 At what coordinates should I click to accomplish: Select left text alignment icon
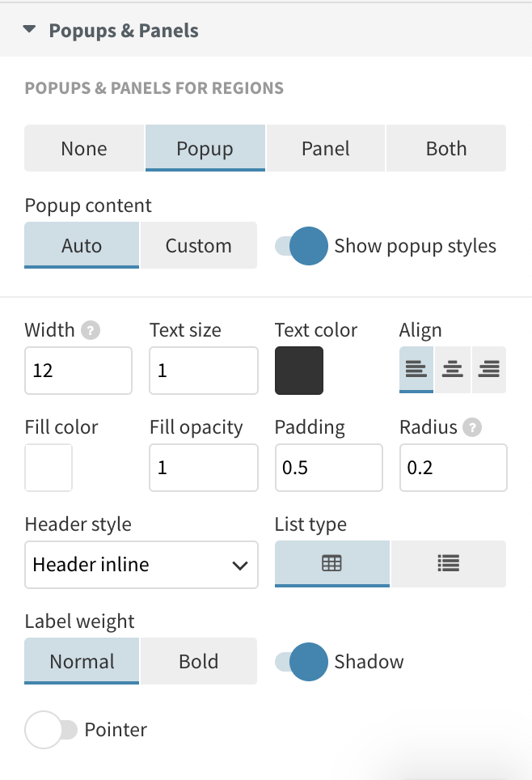pos(416,371)
